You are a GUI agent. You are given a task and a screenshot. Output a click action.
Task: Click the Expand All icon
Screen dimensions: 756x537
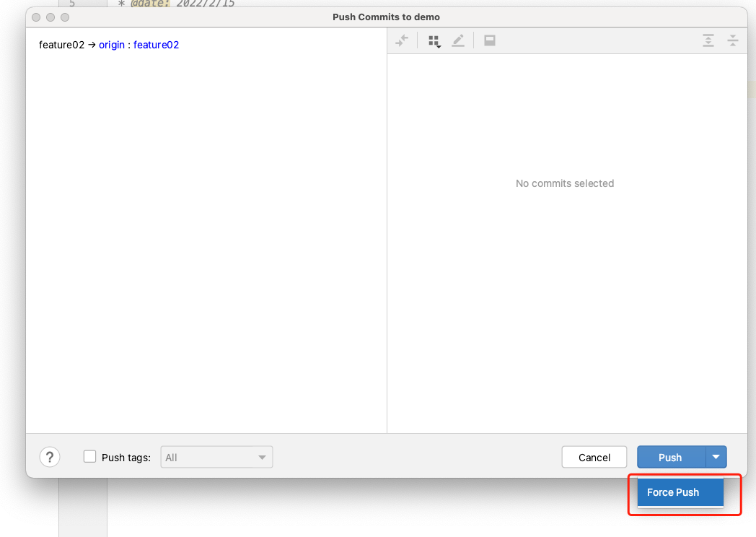coord(708,40)
